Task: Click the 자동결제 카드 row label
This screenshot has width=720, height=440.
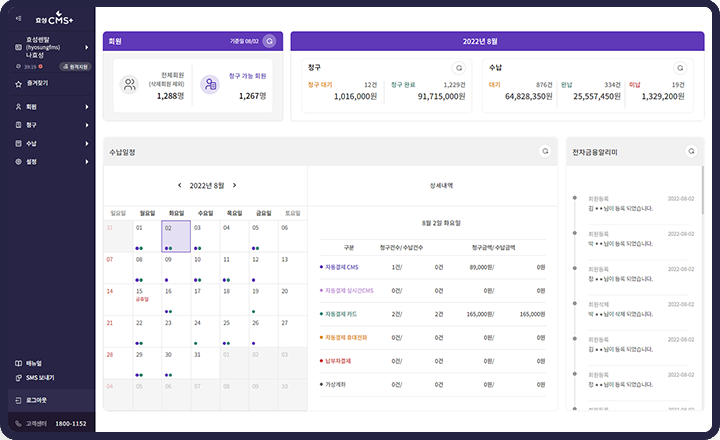Action: tap(341, 314)
